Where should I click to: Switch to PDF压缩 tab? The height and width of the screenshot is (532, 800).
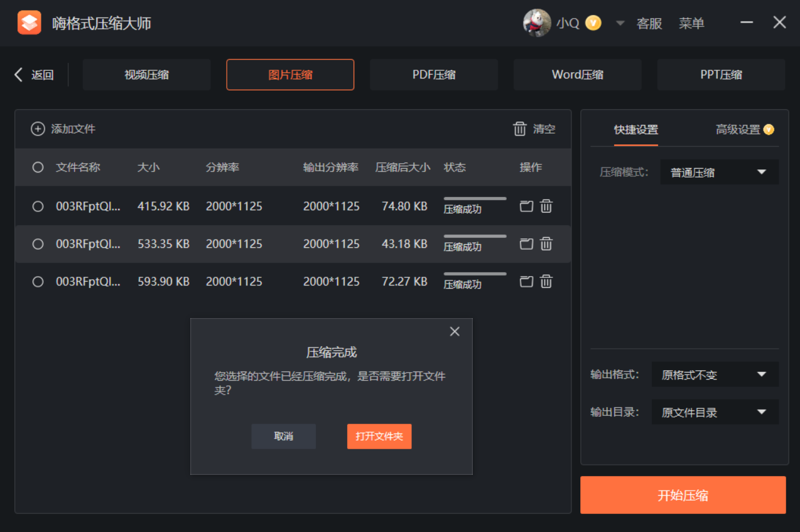434,75
